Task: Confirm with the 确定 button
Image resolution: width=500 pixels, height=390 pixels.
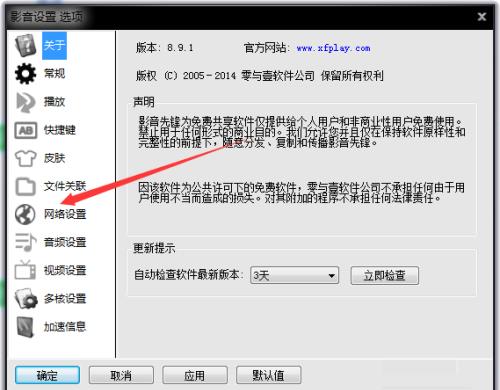Action: (47, 375)
